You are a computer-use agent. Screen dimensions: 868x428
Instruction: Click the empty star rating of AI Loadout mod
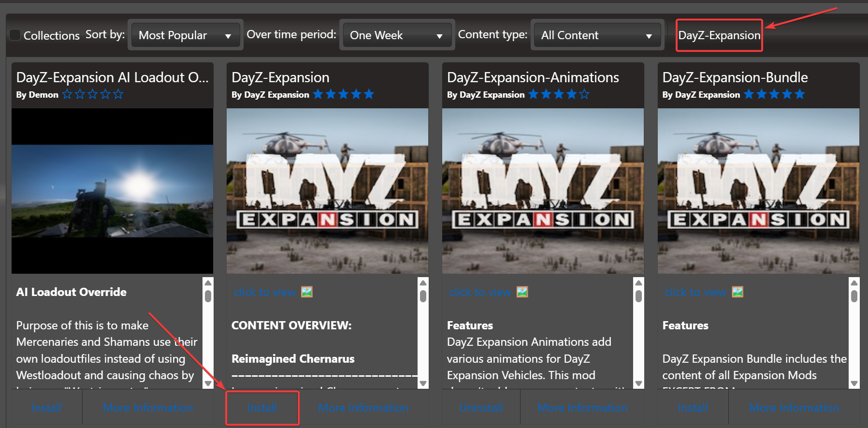(x=93, y=94)
